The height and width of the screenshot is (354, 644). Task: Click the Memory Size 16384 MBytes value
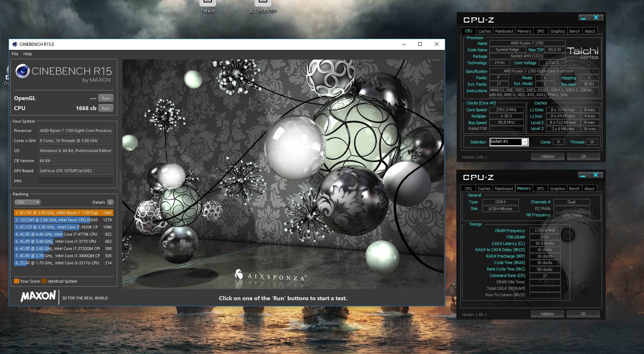[500, 209]
